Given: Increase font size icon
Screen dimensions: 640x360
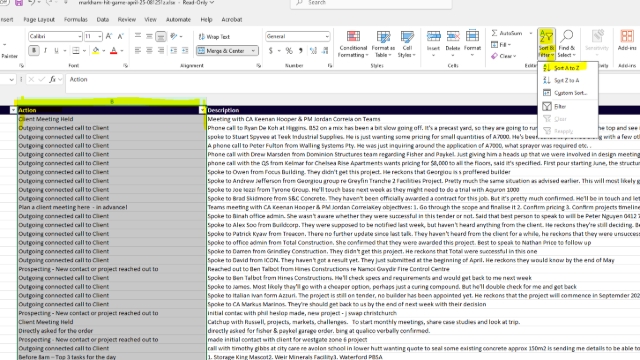Looking at the screenshot, I should (x=109, y=36).
